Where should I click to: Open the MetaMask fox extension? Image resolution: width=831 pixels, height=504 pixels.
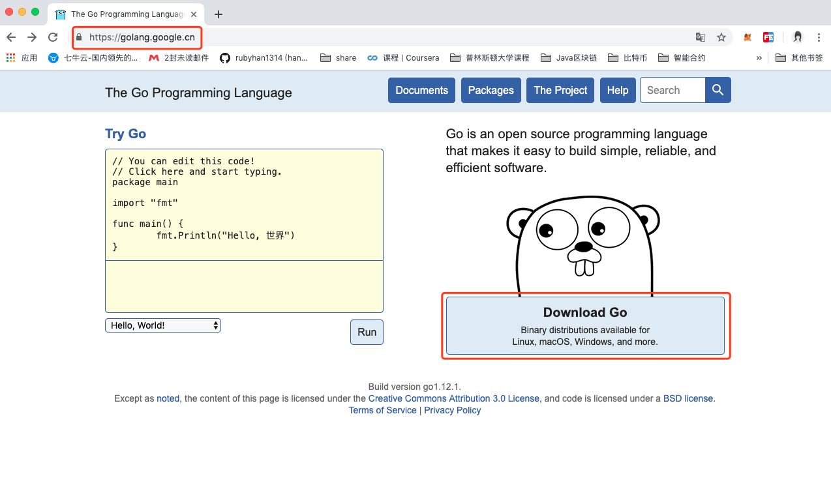tap(748, 37)
